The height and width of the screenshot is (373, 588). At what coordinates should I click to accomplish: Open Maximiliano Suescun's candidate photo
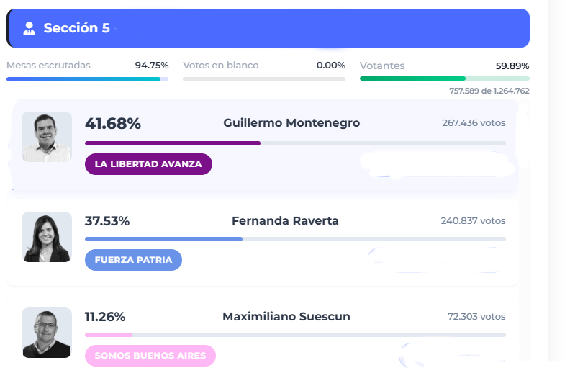pyautogui.click(x=47, y=333)
